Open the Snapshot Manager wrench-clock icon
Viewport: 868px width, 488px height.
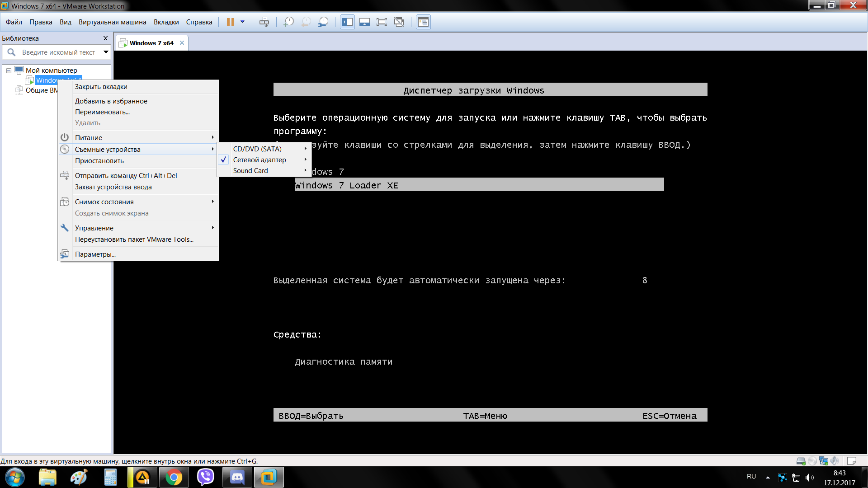[x=323, y=22]
